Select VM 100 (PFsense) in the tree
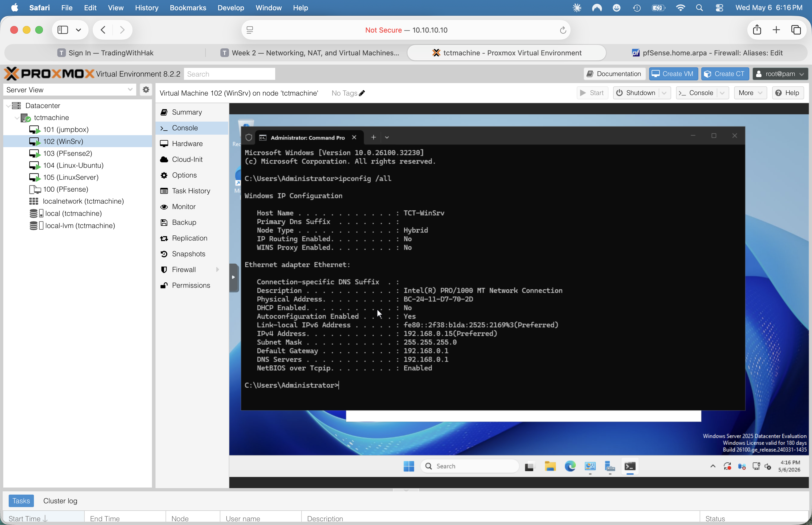The width and height of the screenshot is (812, 525). point(65,189)
